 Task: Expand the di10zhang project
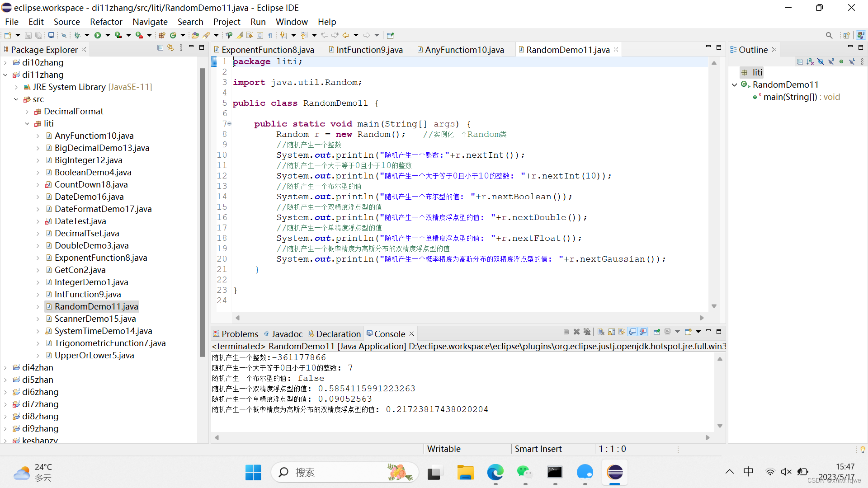(5, 63)
